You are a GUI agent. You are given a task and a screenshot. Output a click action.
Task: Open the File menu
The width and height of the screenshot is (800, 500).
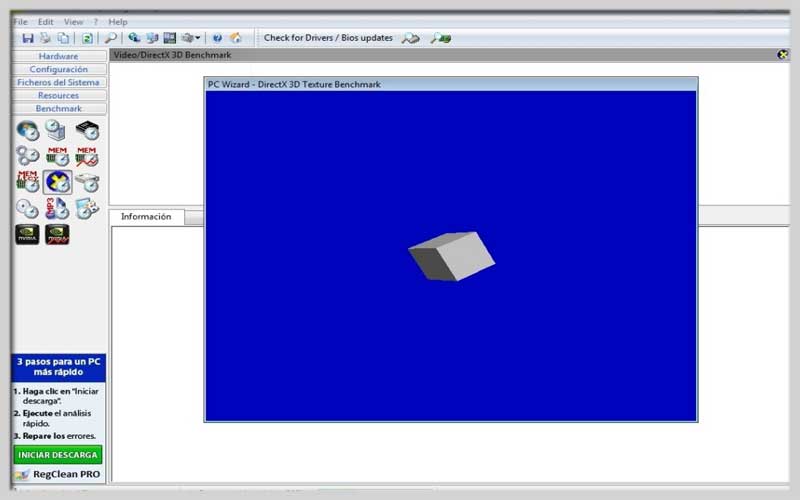pos(20,22)
